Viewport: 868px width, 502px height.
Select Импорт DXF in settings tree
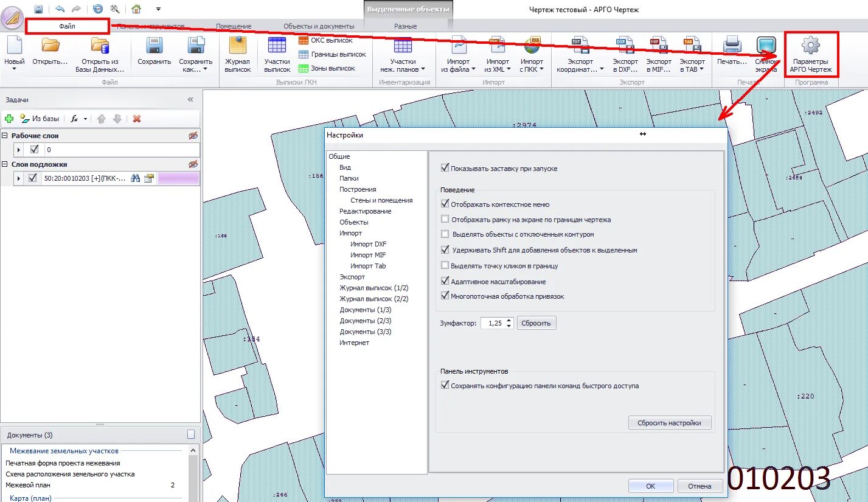368,244
